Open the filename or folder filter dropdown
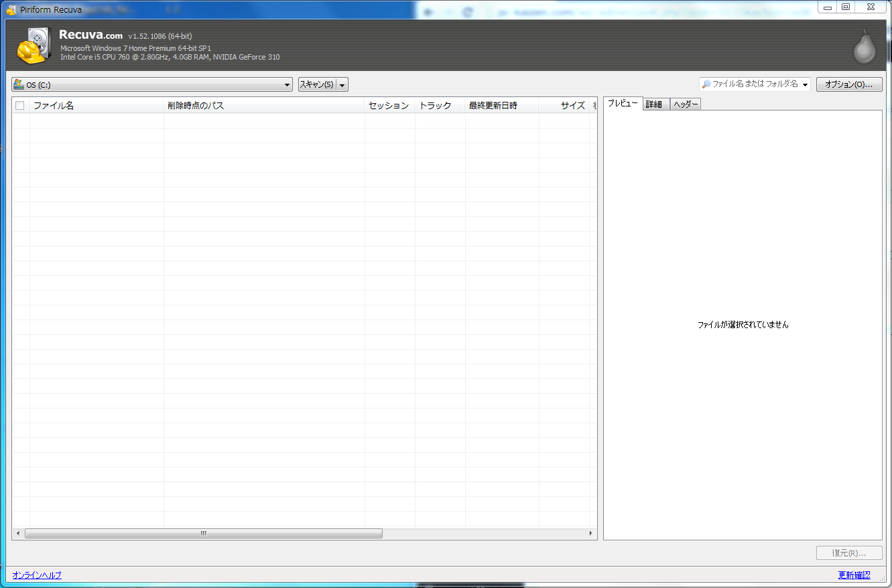This screenshot has width=892, height=588. (805, 85)
